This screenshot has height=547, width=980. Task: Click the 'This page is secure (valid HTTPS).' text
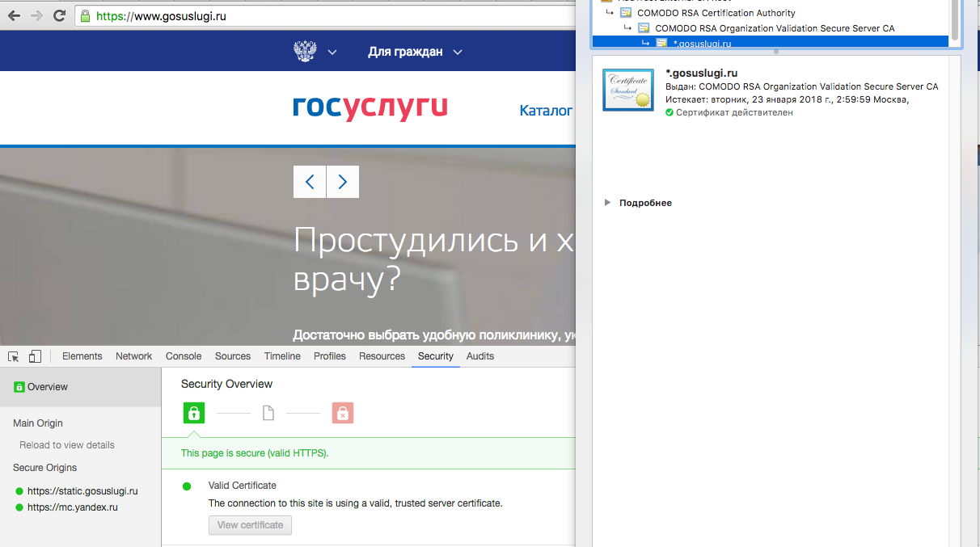pyautogui.click(x=255, y=453)
